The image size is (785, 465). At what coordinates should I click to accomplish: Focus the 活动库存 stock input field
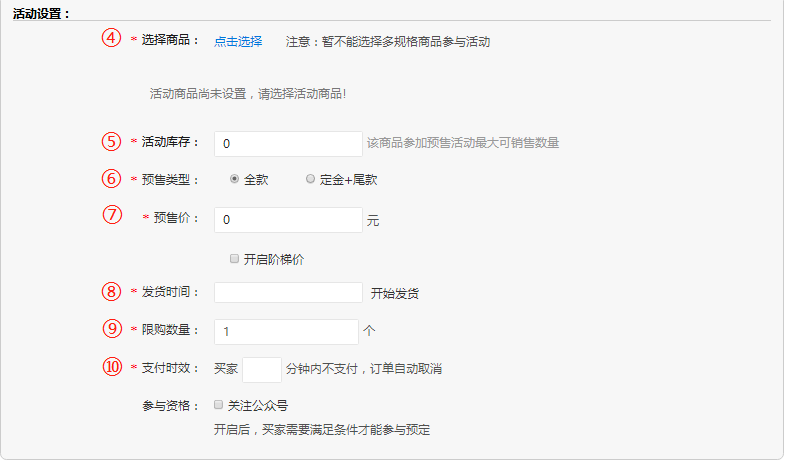[288, 144]
